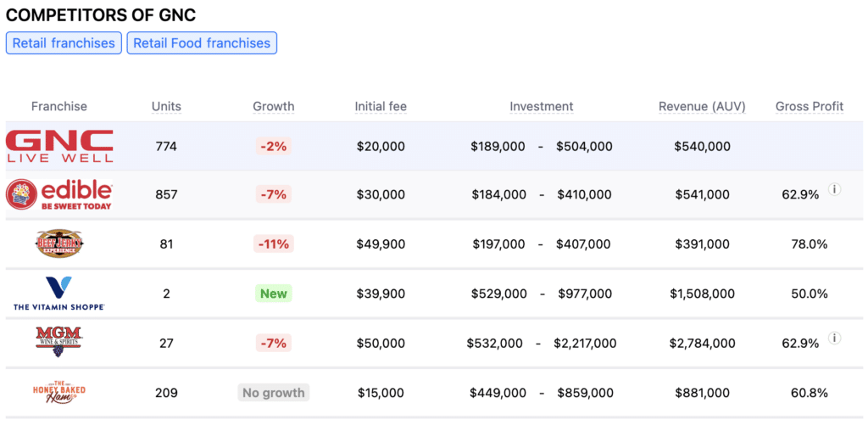The image size is (868, 431).
Task: Click revenue value $540,000
Action: 703,147
